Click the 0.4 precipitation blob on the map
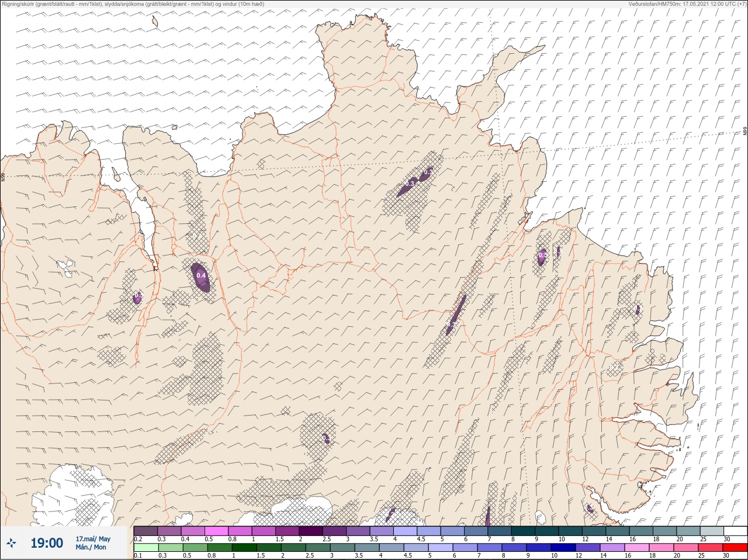This screenshot has height=560, width=748. coord(201,276)
